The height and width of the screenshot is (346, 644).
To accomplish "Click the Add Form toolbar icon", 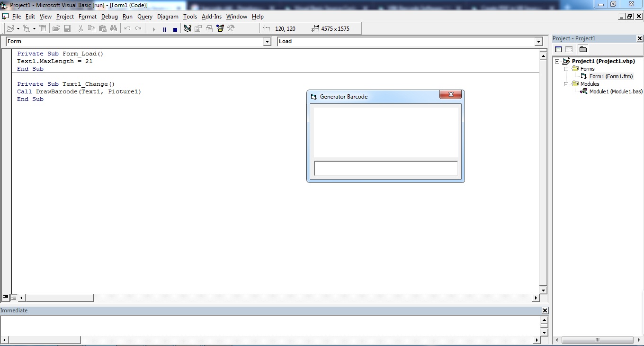I will click(x=27, y=28).
